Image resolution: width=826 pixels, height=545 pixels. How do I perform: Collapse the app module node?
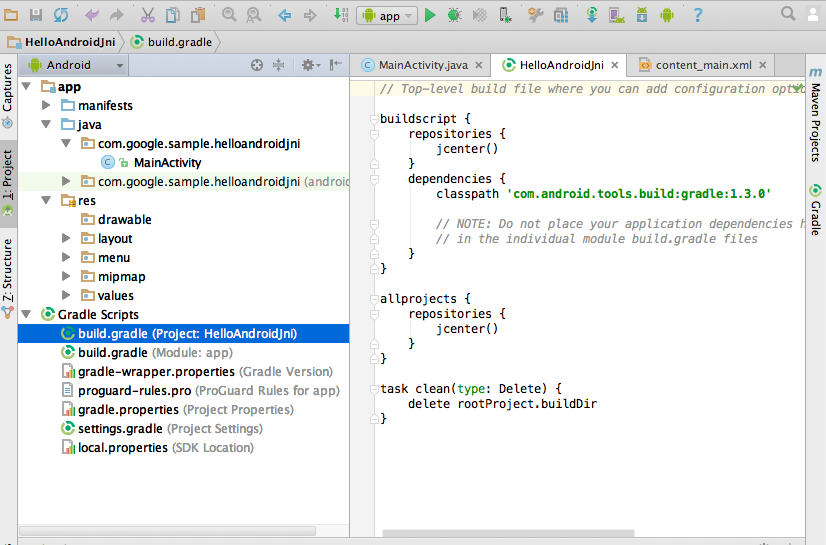tap(26, 86)
